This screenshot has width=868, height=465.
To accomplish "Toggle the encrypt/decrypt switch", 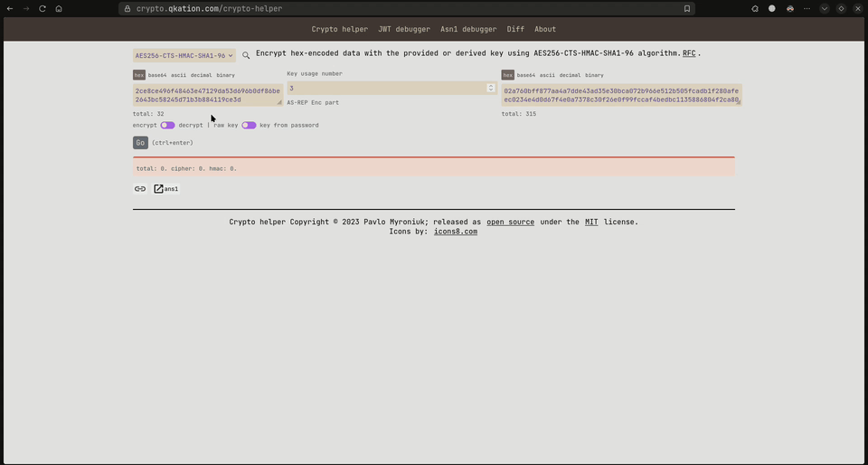I will point(167,126).
